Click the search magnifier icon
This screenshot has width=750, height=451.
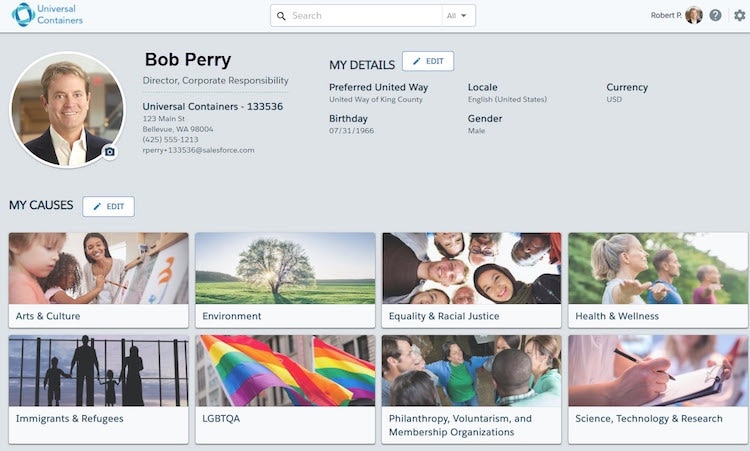point(281,16)
